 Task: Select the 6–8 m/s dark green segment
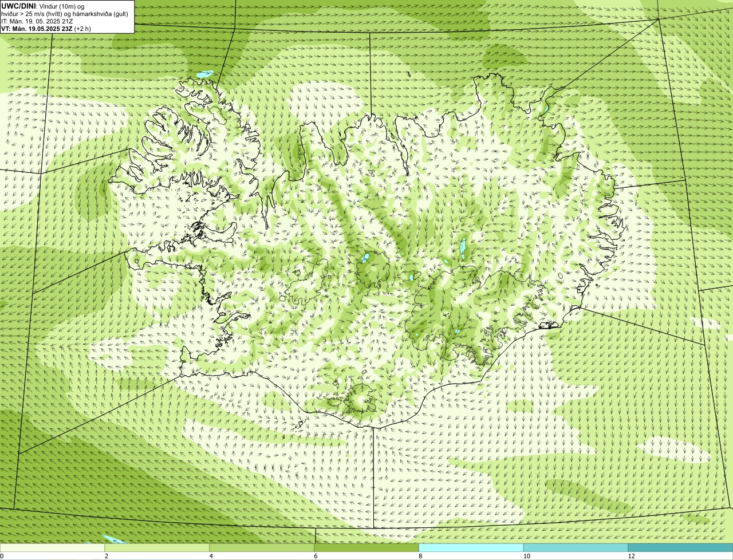click(366, 548)
